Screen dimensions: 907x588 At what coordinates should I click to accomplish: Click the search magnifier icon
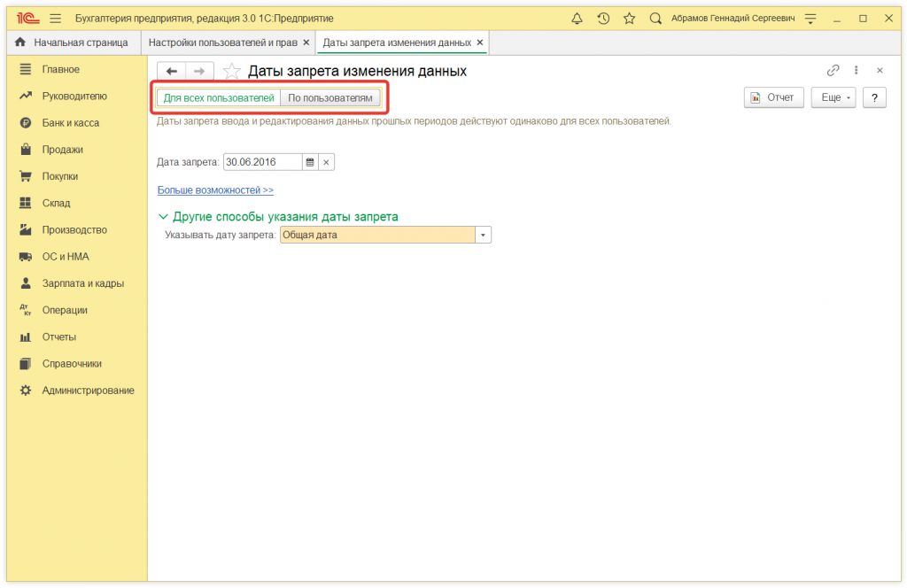(655, 19)
